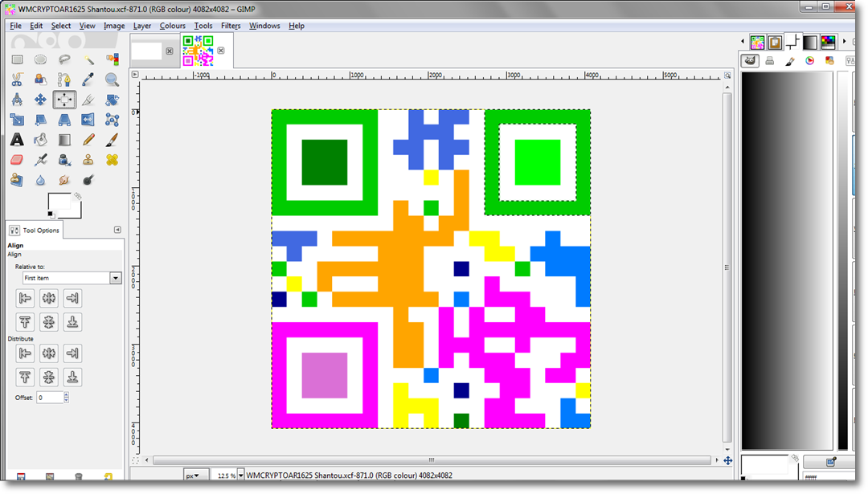Reset colours to black and white
The width and height of the screenshot is (868, 494).
pyautogui.click(x=51, y=214)
